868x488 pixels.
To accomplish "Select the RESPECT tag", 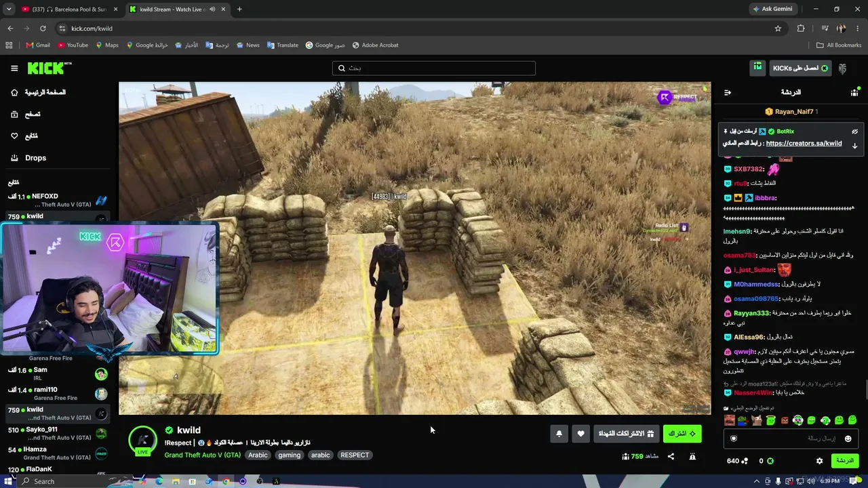I will (x=355, y=455).
